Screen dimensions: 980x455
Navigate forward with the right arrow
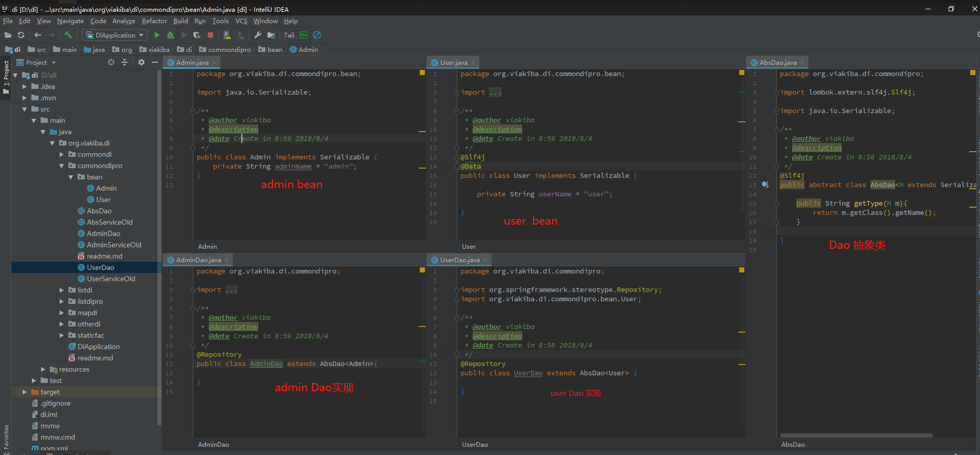point(51,35)
